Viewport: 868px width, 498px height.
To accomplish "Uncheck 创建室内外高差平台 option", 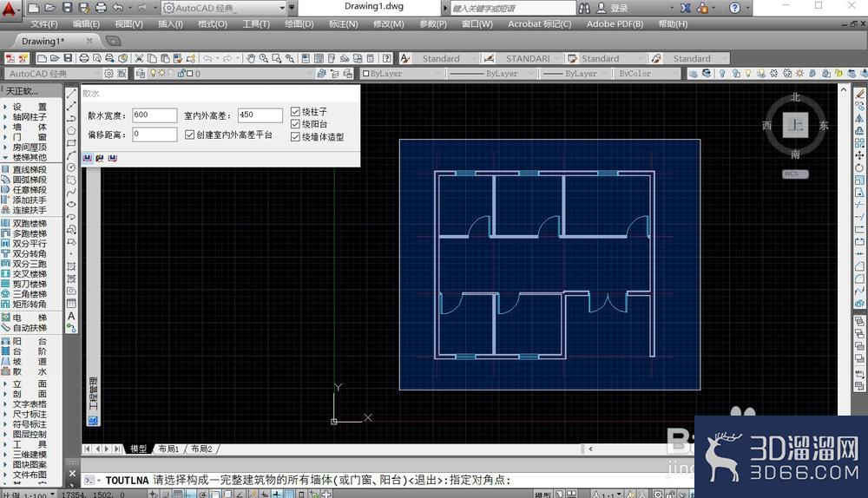I will (190, 134).
